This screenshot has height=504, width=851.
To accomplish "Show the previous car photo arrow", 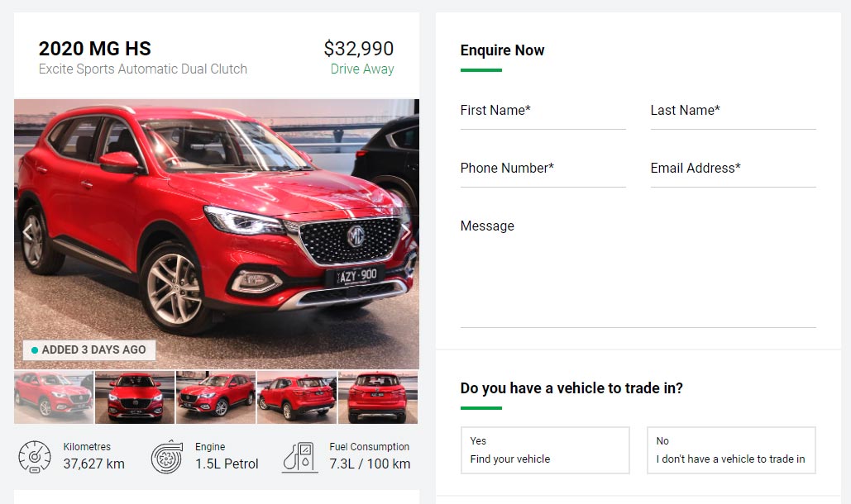I will tap(27, 232).
